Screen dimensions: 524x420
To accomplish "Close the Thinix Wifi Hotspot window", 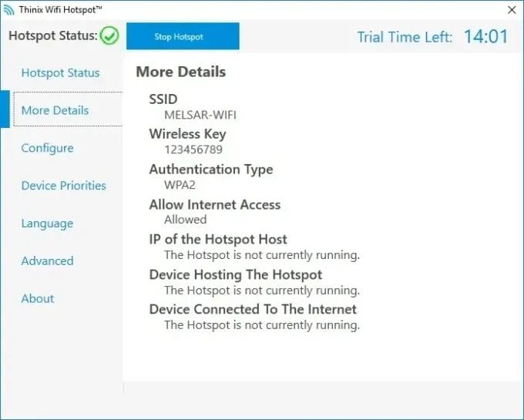I will tap(511, 9).
